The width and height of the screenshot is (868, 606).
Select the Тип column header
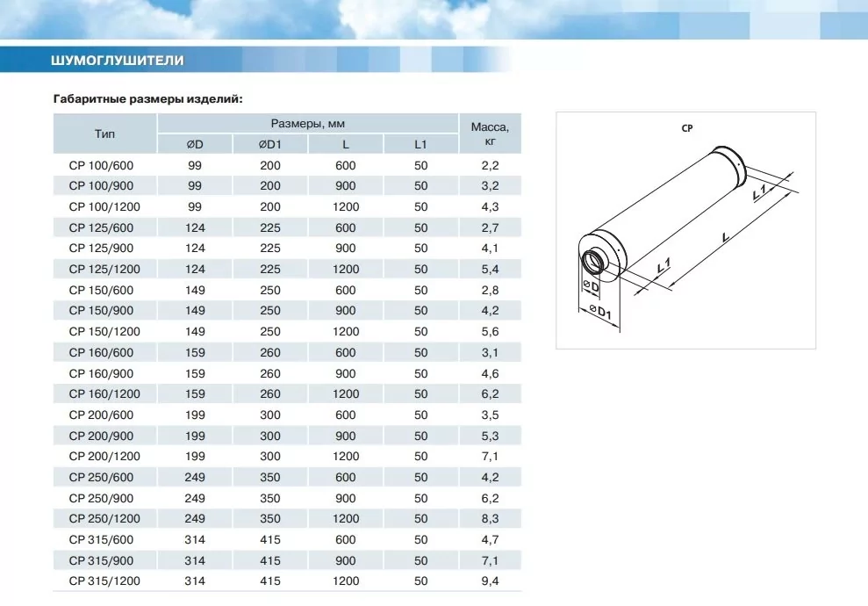[x=104, y=134]
